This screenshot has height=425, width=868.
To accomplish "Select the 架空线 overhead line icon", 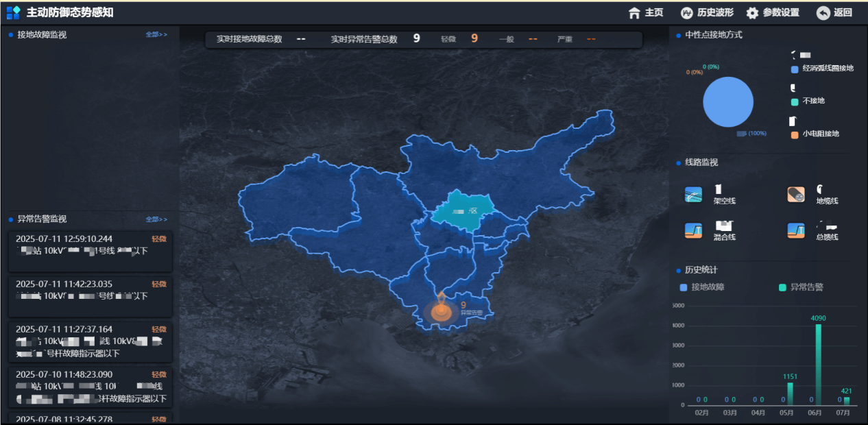I will (x=693, y=195).
